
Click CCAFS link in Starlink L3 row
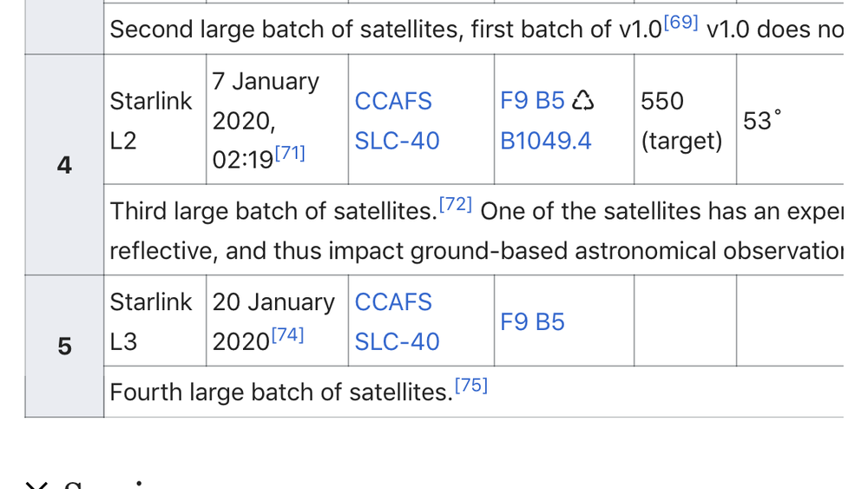[393, 302]
